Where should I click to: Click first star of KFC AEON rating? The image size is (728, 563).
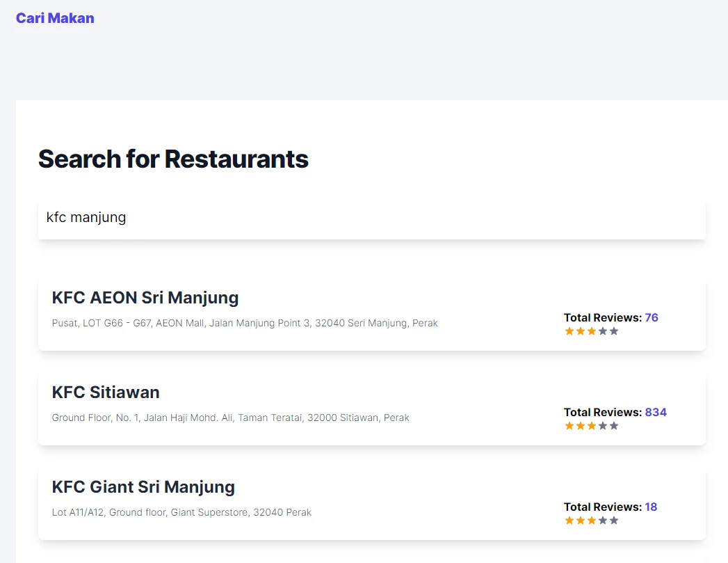[x=569, y=331]
